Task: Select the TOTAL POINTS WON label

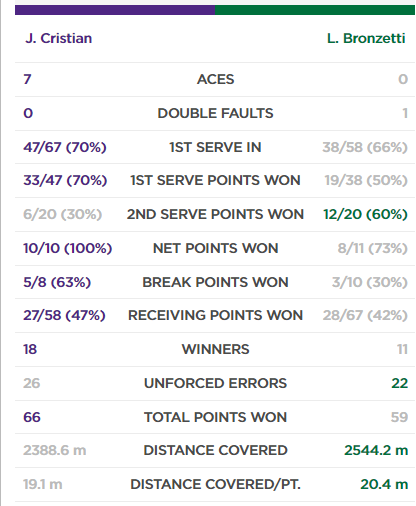Action: tap(215, 417)
